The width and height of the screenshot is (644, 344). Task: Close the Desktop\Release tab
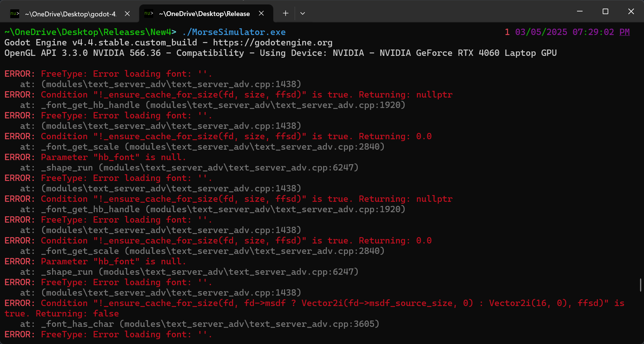261,13
